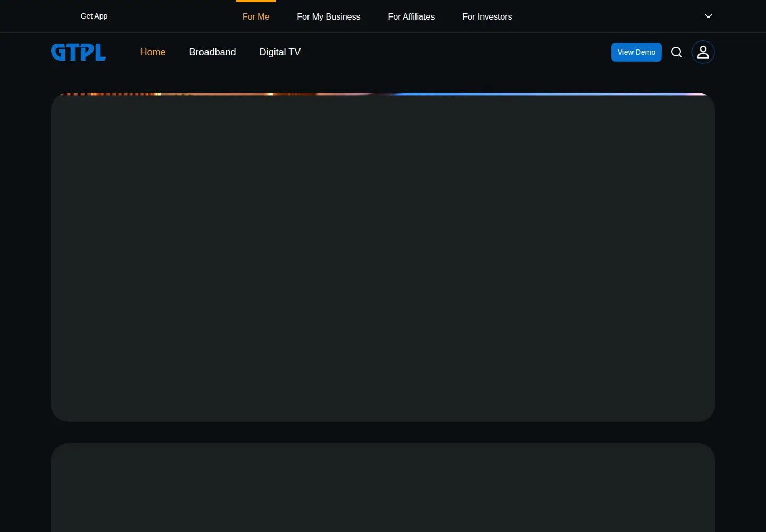
Task: Open the Broadband menu
Action: [x=213, y=52]
